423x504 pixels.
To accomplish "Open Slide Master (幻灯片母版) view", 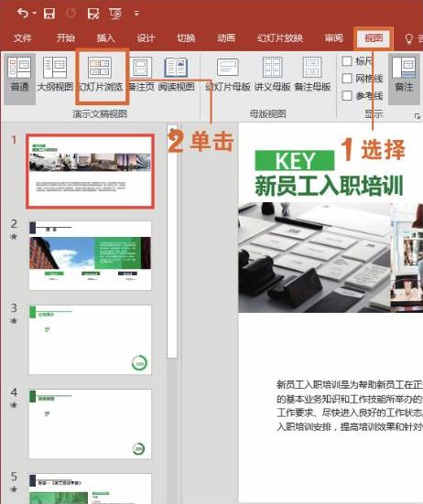I will [228, 75].
